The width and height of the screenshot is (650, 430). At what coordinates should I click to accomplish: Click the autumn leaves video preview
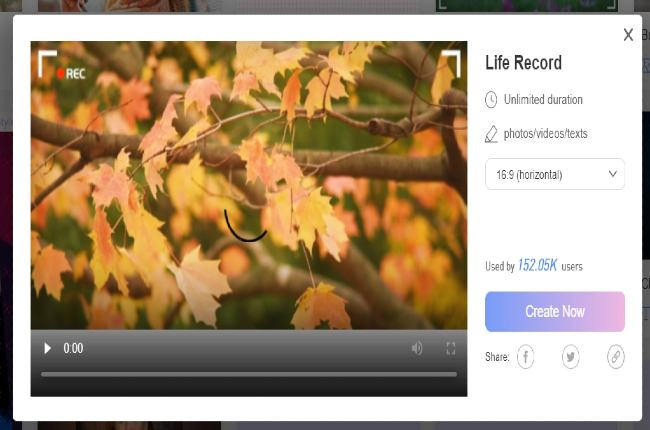click(x=249, y=185)
